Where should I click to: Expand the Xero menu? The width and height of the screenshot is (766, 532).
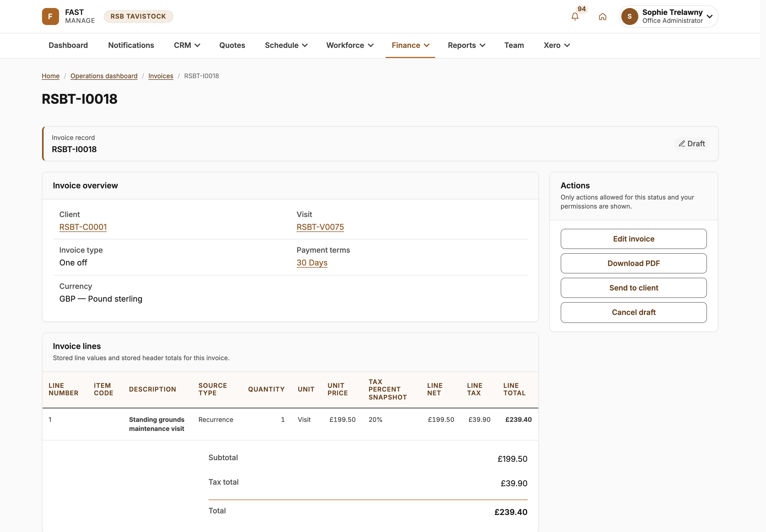(x=557, y=45)
